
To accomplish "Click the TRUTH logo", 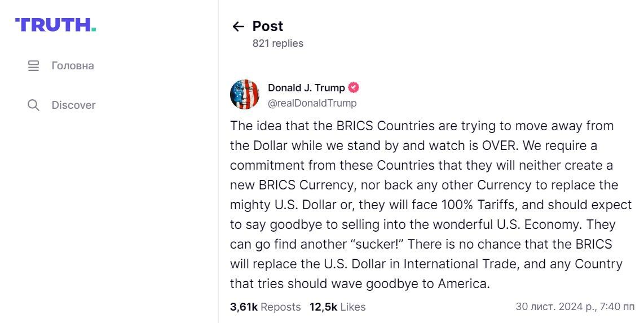I will [55, 25].
